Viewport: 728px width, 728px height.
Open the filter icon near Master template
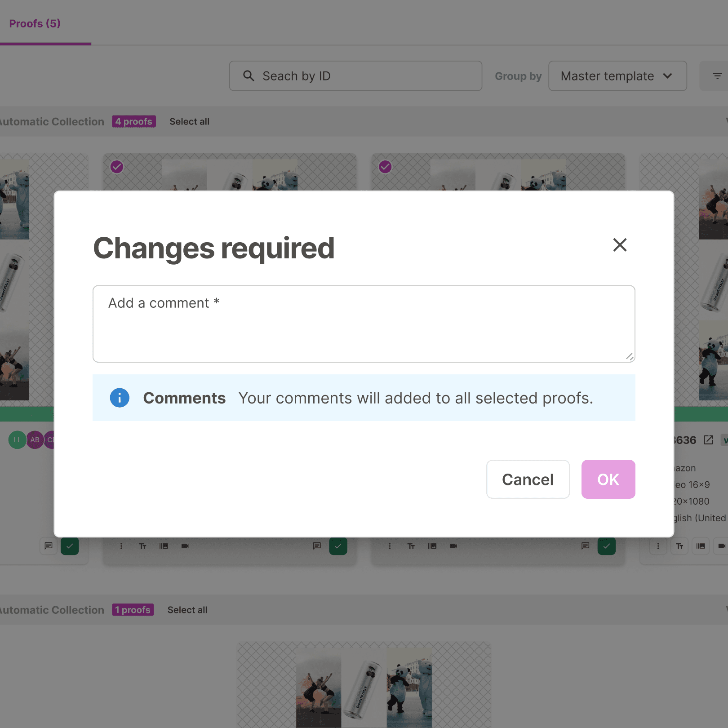click(x=717, y=75)
